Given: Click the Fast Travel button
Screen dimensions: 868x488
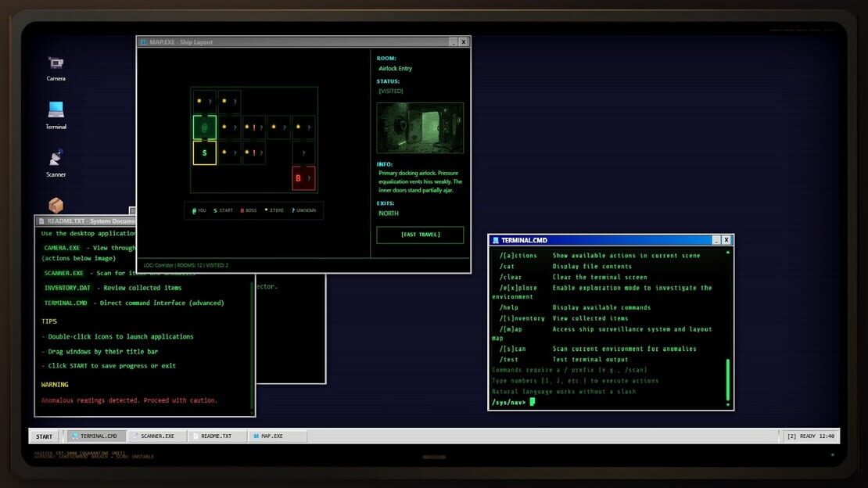Looking at the screenshot, I should point(420,235).
